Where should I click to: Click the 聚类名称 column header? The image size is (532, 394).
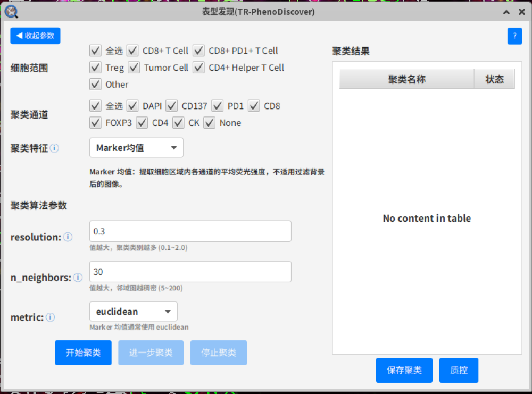(x=406, y=79)
